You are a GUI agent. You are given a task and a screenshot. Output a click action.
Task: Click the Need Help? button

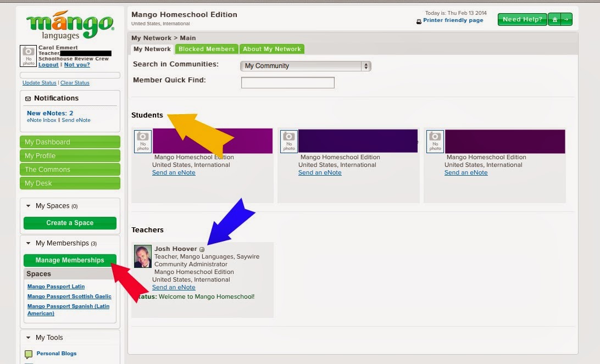point(523,20)
